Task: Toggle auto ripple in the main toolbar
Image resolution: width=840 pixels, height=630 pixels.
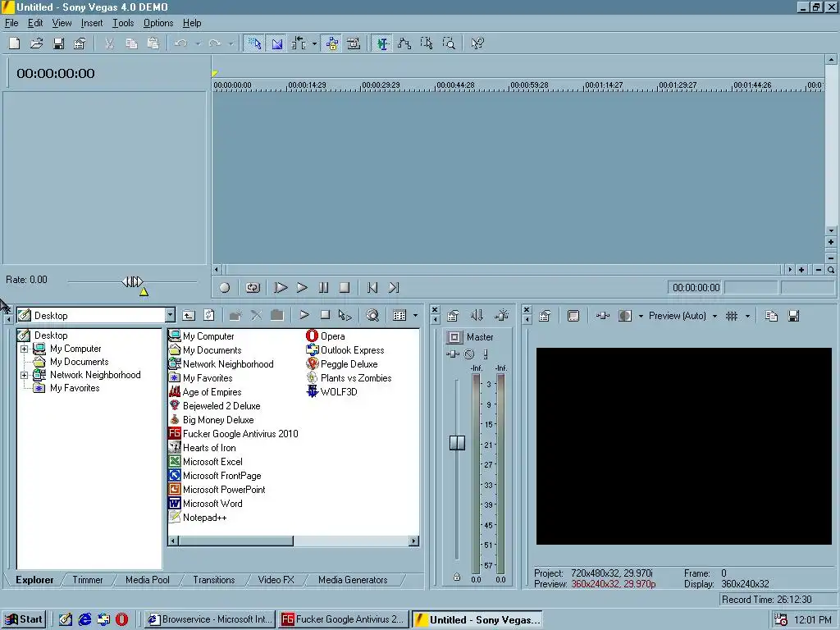Action: coord(299,43)
